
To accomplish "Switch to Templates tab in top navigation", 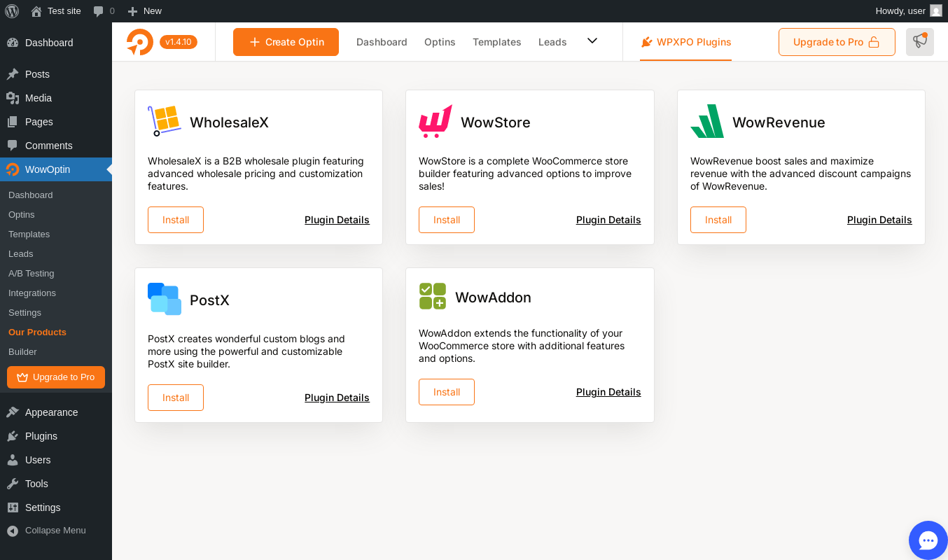I will tap(497, 42).
